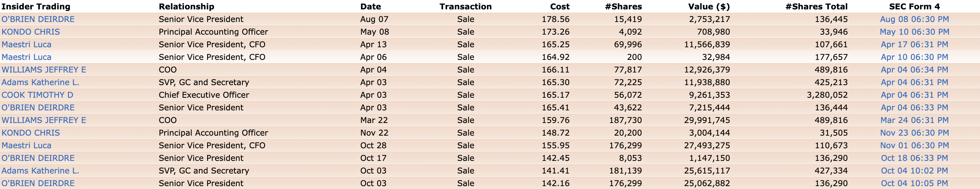Viewport: 980px width, 189px height.
Task: Open KONDO CHRIS link for May 08 sale
Action: coord(31,32)
